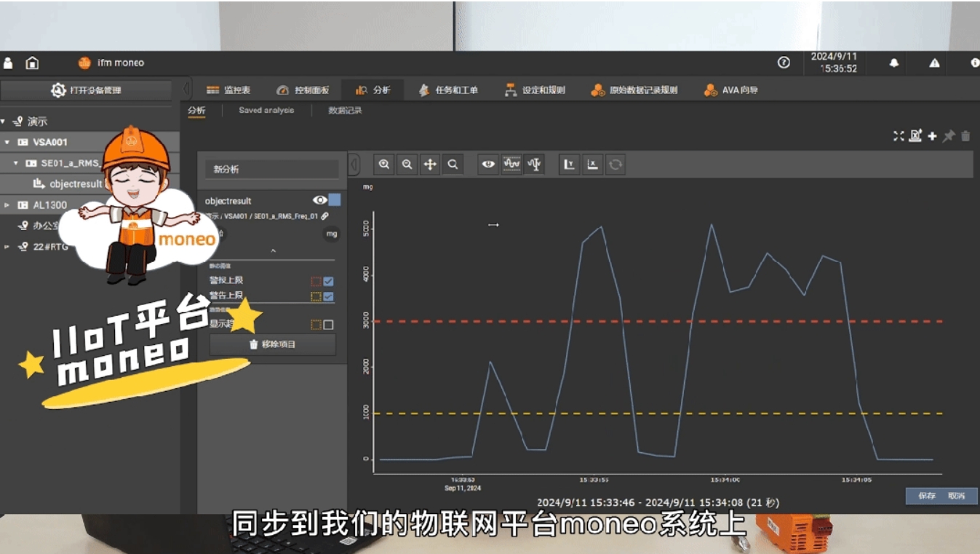Click the link icon beside SE01_a_RMS_Freq_01 path
This screenshot has width=980, height=554.
(x=324, y=216)
